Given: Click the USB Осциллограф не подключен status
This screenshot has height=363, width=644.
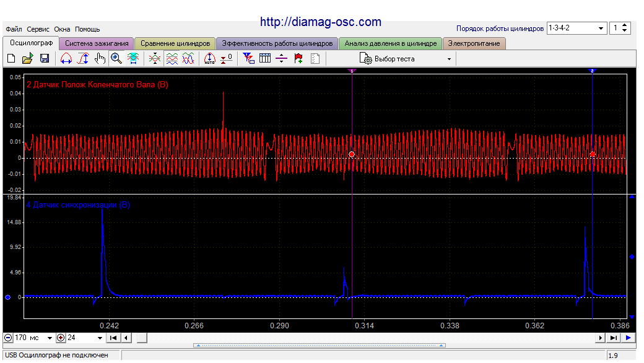Looking at the screenshot, I should tap(57, 355).
